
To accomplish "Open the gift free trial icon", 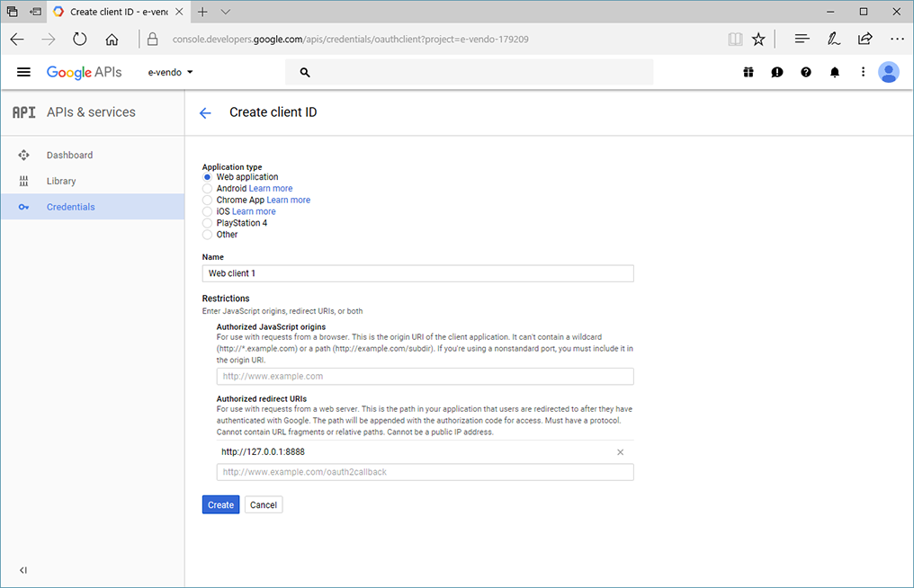I will 748,72.
